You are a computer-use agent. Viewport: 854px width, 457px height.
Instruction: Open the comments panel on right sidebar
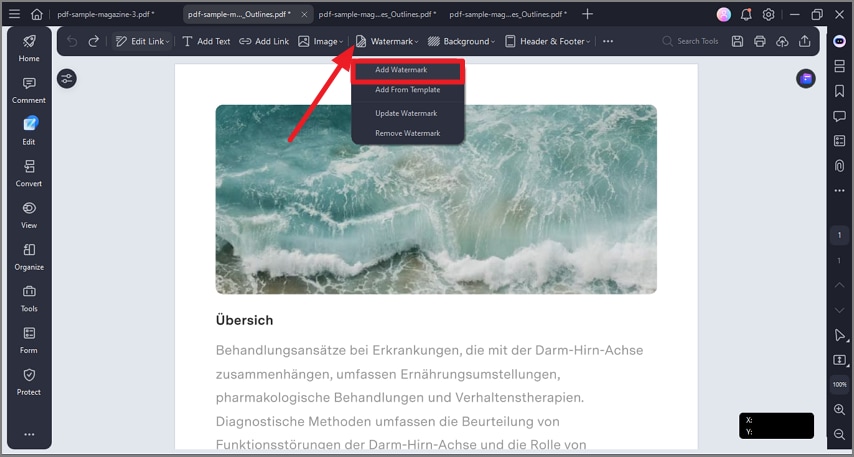coord(839,116)
